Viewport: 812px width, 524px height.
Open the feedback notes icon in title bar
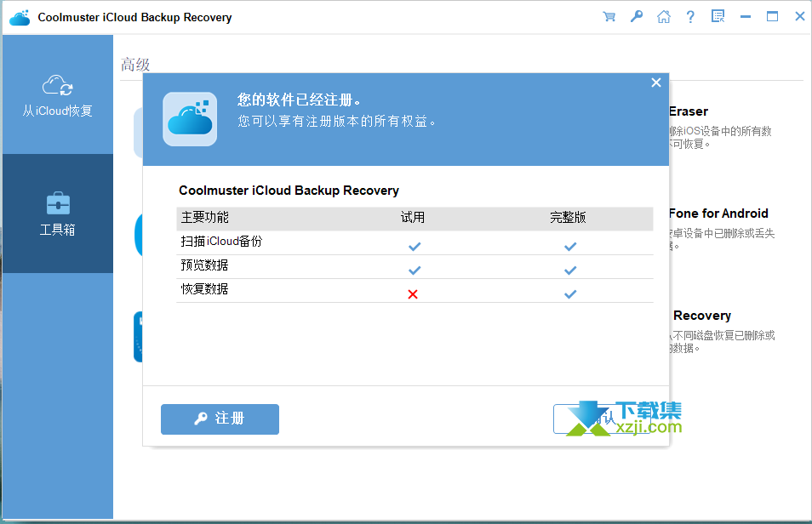718,16
